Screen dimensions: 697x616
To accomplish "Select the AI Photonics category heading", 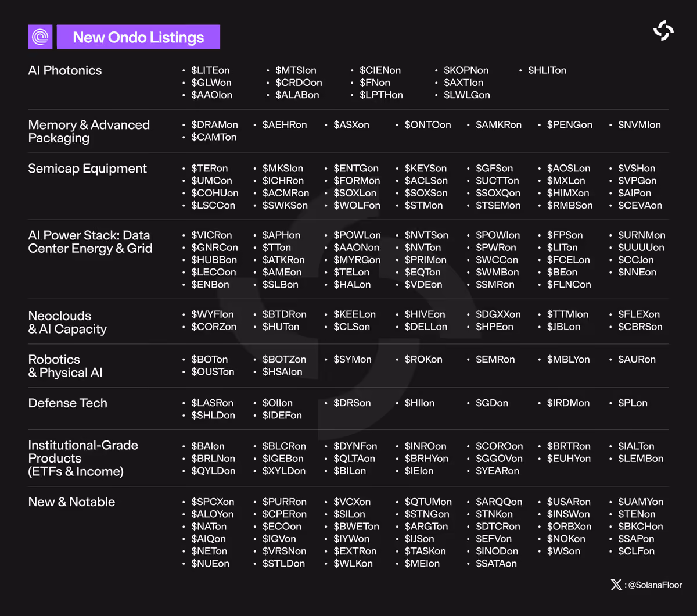I will coord(65,70).
